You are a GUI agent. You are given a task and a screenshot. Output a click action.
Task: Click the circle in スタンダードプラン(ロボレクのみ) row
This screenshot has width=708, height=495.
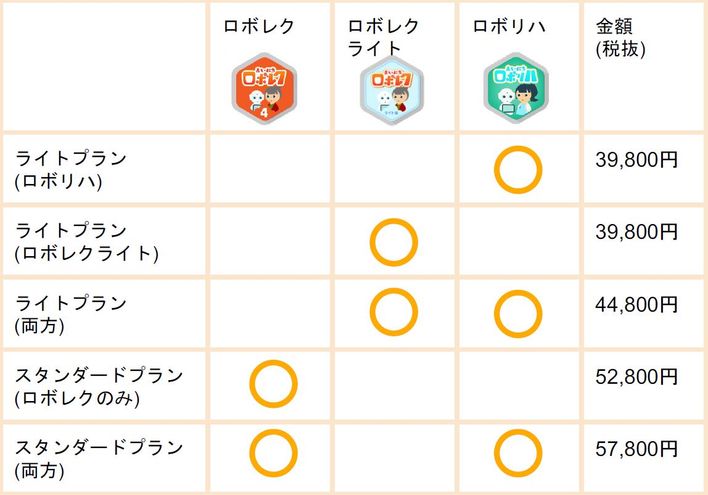point(273,384)
